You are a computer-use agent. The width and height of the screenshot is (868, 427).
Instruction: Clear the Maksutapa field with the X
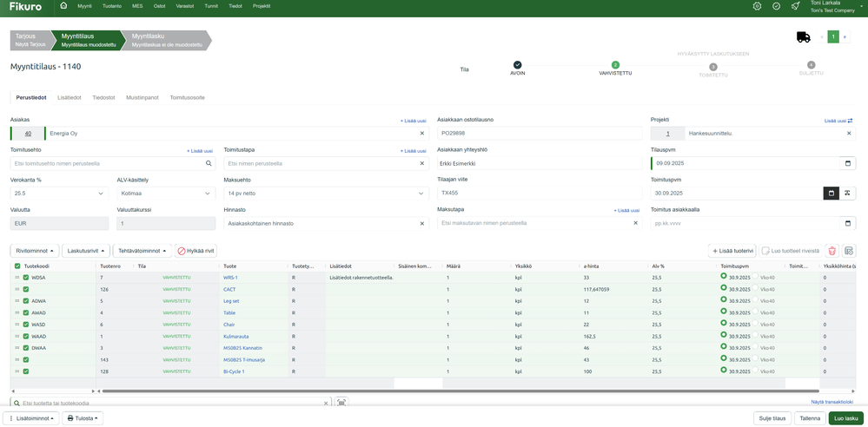pos(635,223)
